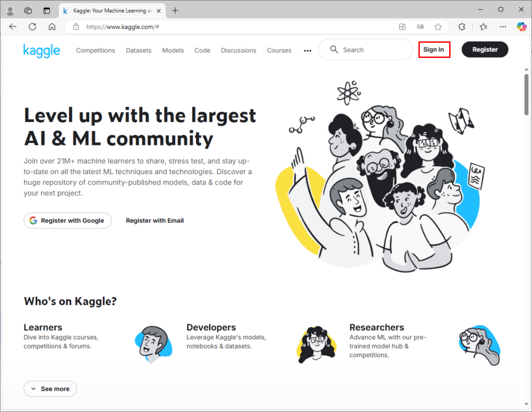Image resolution: width=532 pixels, height=412 pixels.
Task: Register with Google
Action: [x=67, y=220]
